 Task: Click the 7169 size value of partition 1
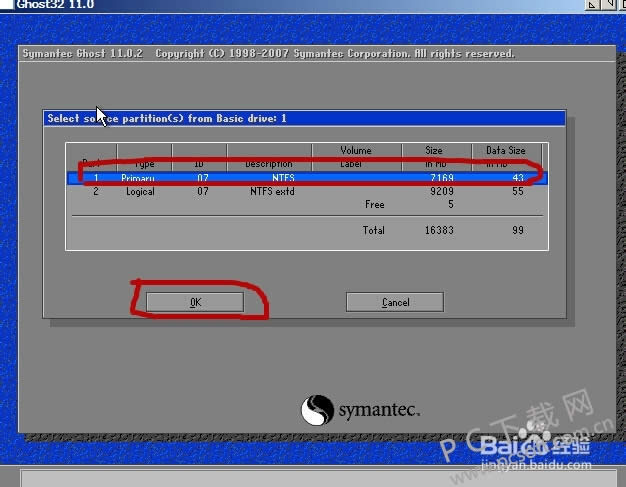pos(441,177)
